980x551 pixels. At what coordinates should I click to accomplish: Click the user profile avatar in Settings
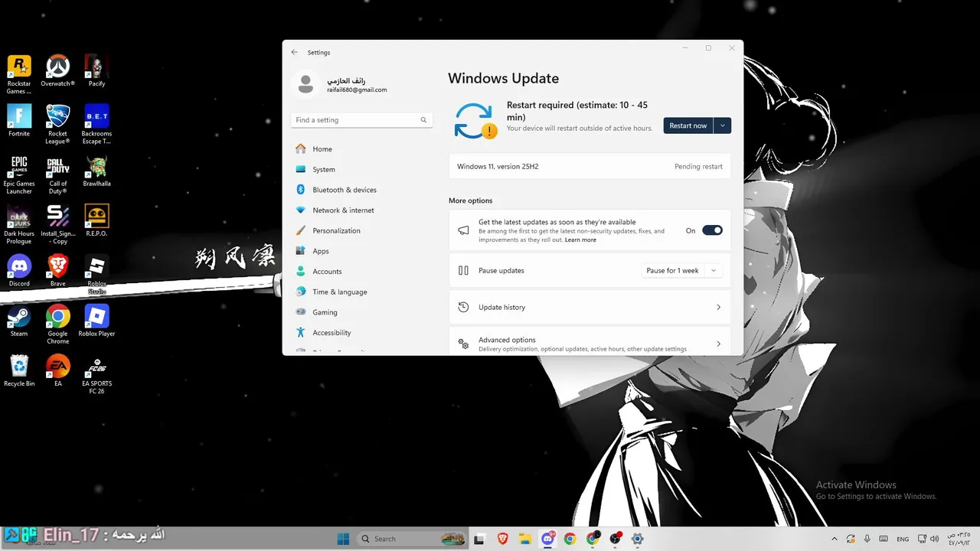pyautogui.click(x=305, y=84)
